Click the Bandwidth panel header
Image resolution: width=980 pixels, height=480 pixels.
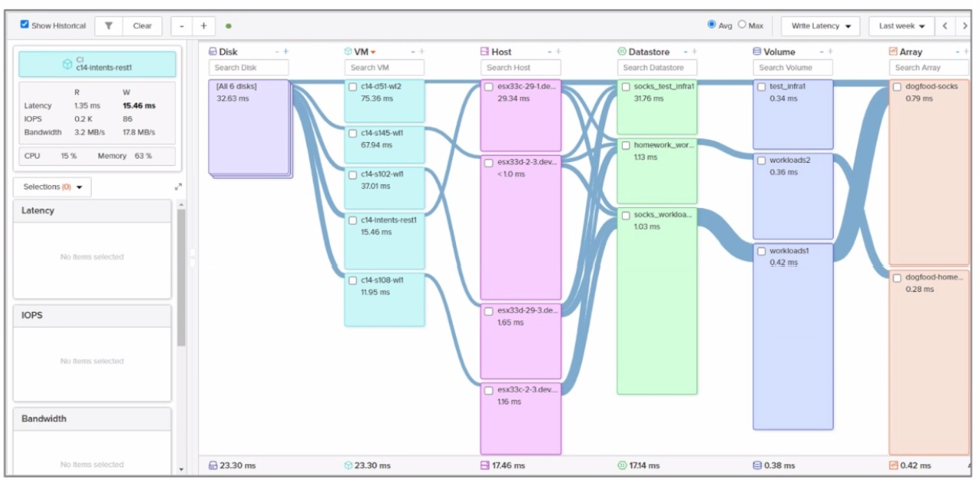click(92, 419)
